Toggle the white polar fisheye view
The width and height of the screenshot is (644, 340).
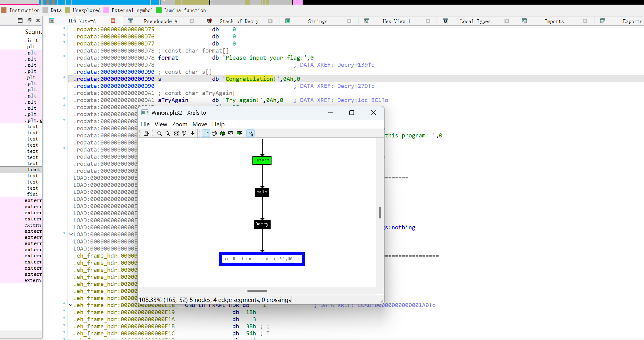(214, 133)
